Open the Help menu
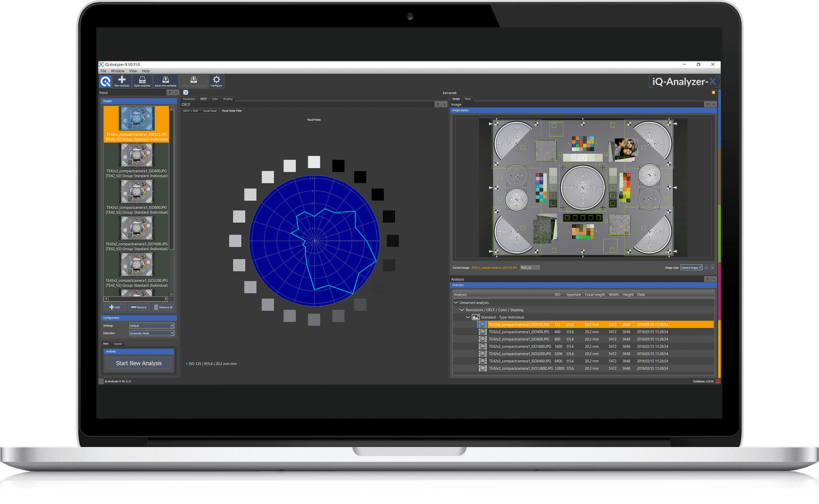This screenshot has height=504, width=819. point(146,71)
